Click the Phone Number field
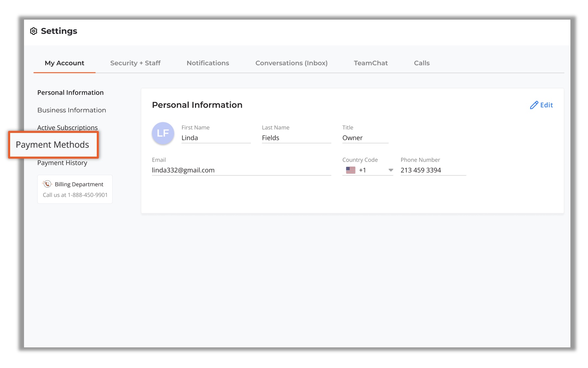The image size is (588, 368). click(x=433, y=170)
